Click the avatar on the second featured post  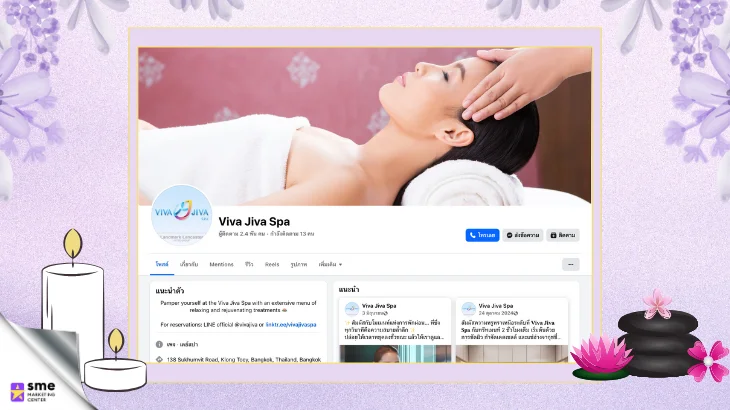469,309
